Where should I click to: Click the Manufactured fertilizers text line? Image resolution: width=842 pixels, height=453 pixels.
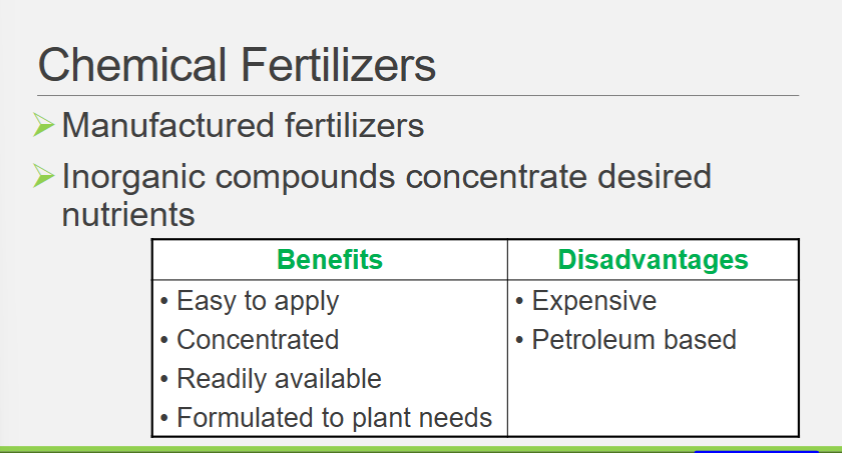(x=243, y=126)
